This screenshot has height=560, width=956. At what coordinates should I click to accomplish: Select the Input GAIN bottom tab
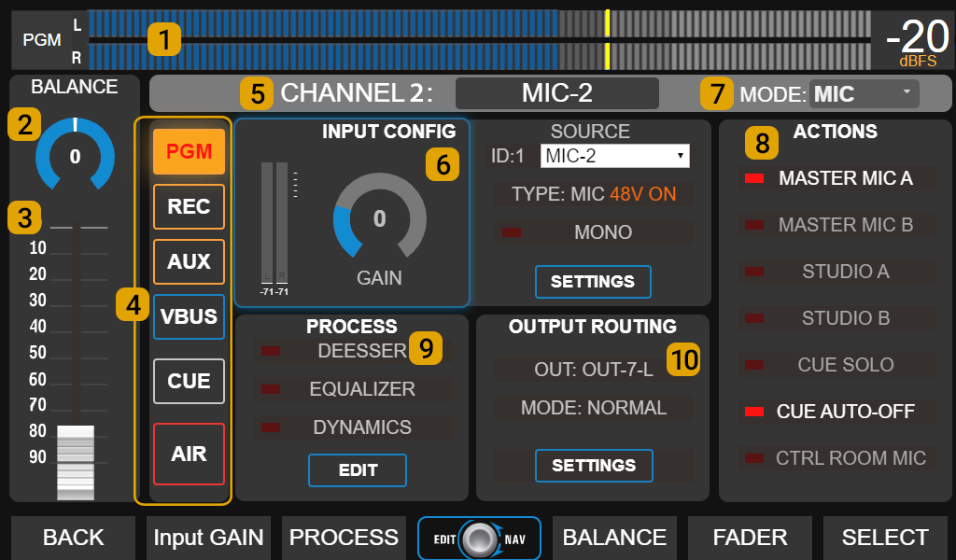tap(208, 538)
